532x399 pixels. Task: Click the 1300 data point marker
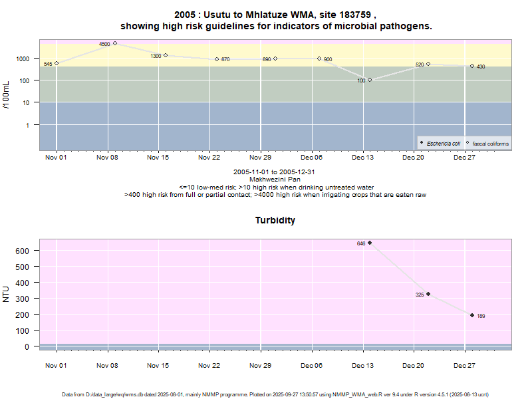[x=166, y=55]
